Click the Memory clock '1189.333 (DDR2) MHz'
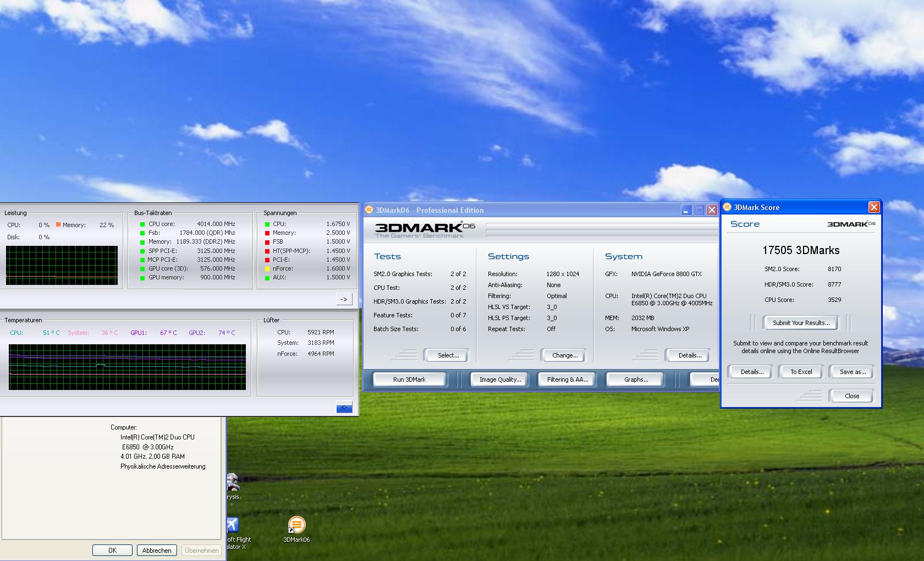 pyautogui.click(x=206, y=241)
